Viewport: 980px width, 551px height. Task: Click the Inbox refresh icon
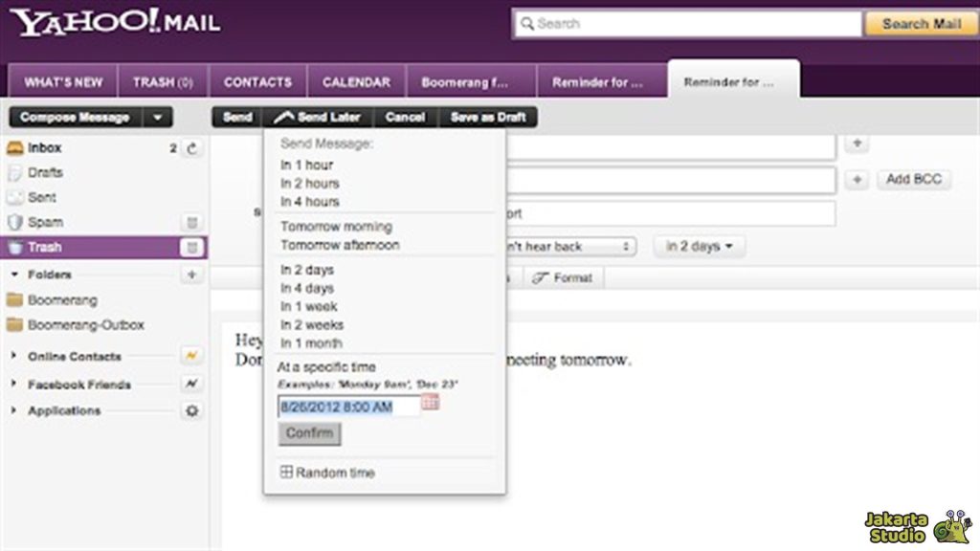click(192, 148)
